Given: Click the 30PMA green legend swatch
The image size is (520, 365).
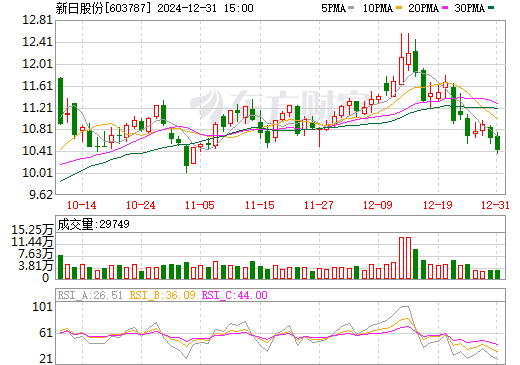Looking at the screenshot, I should click(x=491, y=8).
